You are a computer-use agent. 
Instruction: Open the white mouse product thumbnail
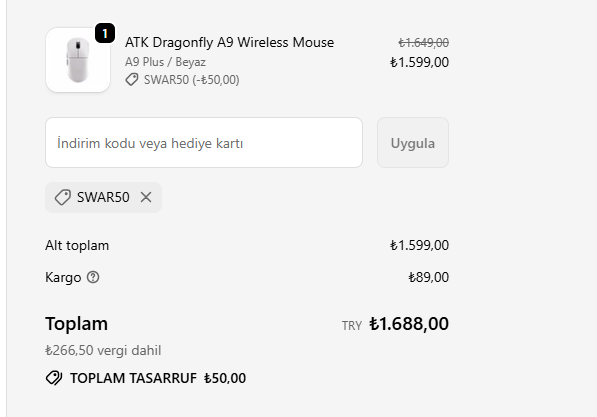(78, 60)
